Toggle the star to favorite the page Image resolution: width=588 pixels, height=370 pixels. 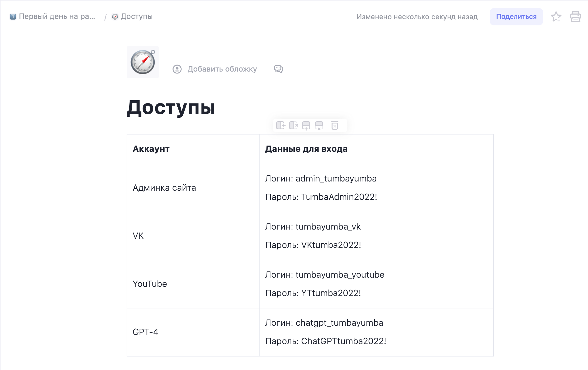(556, 16)
